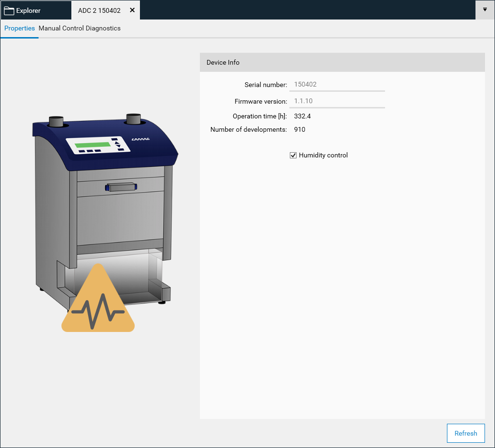495x448 pixels.
Task: Click the drawer handle on the device image
Action: 122,187
